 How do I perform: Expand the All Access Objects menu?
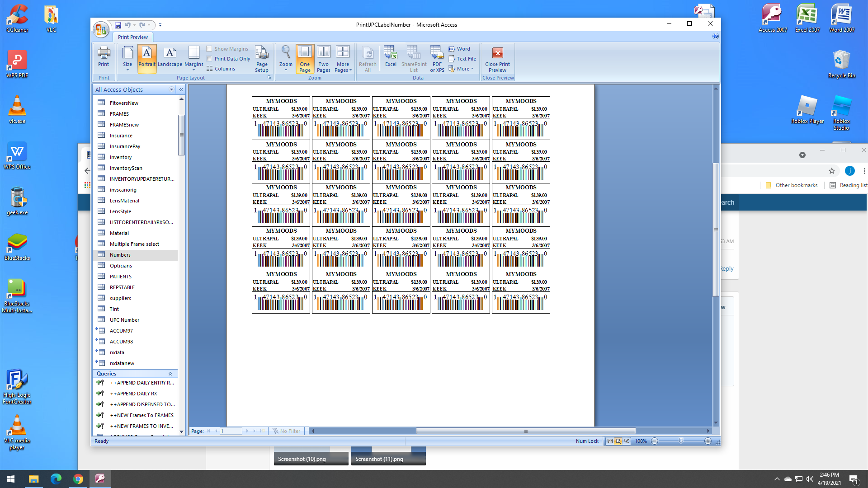171,89
